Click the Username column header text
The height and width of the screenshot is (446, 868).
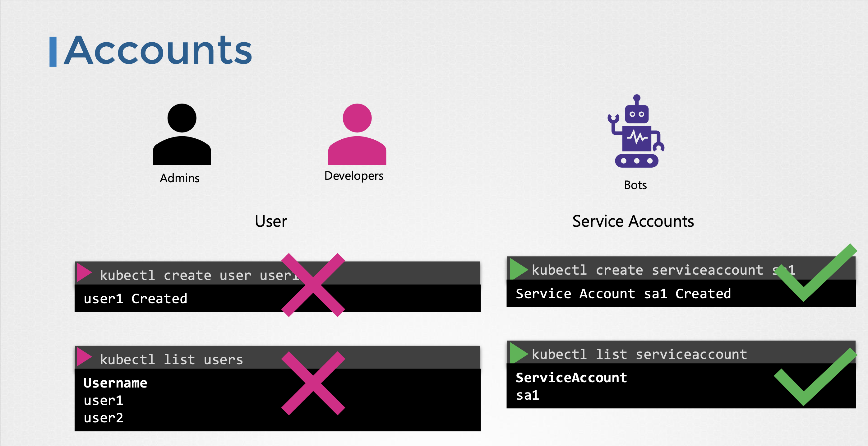[x=115, y=383]
